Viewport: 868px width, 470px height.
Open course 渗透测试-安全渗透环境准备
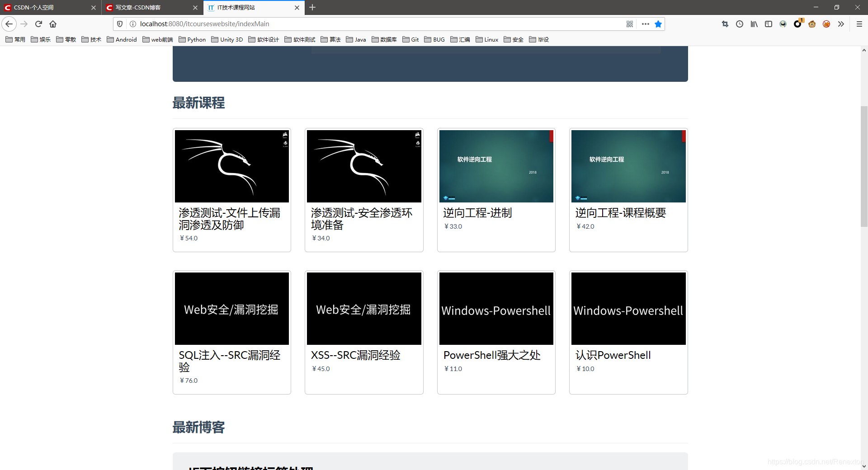coord(362,219)
